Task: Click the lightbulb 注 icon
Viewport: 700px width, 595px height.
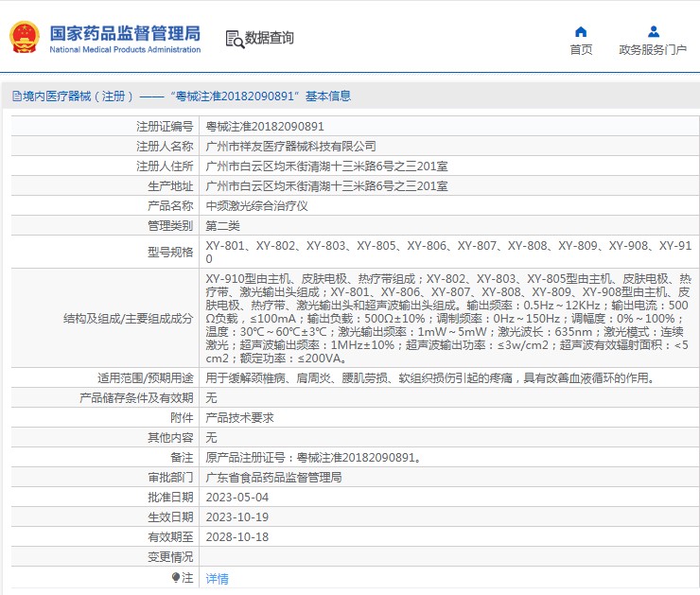Action: click(x=176, y=578)
